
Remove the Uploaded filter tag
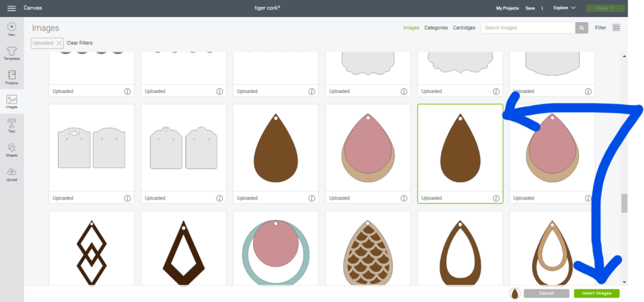coord(59,43)
